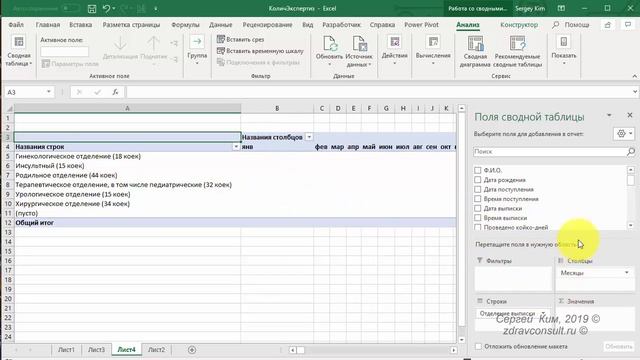Open the fields pane options arrow
640x360 pixels.
coord(609,116)
